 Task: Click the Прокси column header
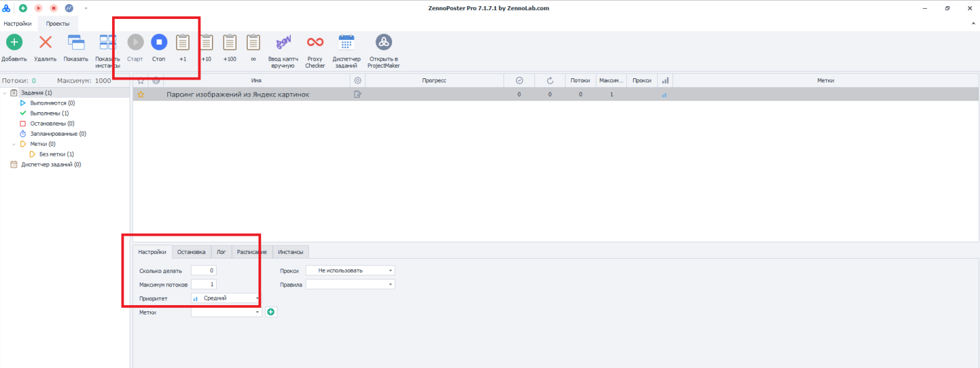(x=642, y=80)
